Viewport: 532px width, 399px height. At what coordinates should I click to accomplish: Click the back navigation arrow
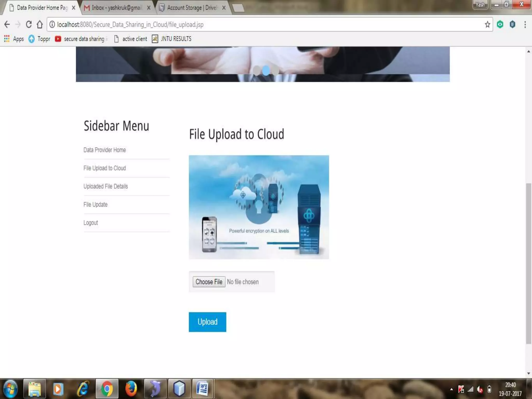7,24
